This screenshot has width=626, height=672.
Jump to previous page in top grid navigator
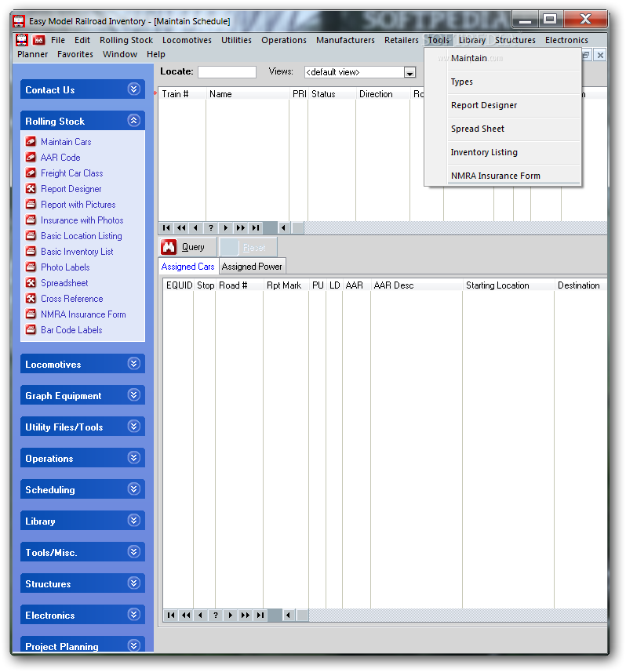pos(181,228)
